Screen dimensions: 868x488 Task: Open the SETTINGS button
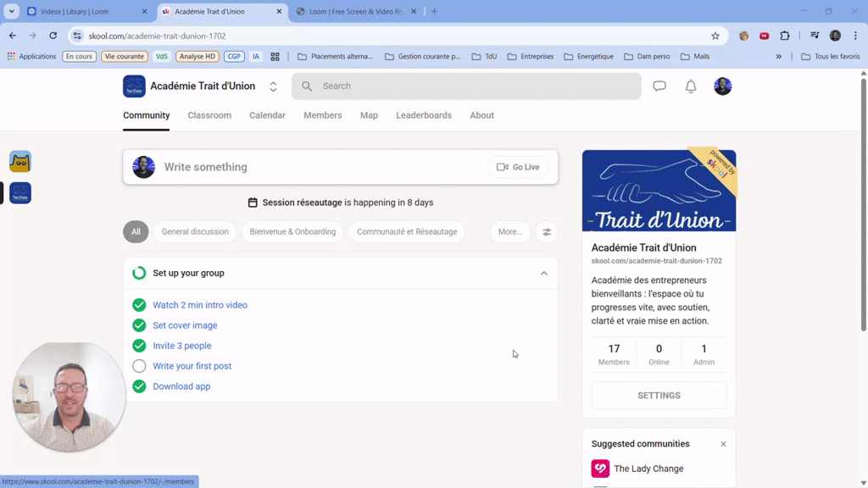[x=659, y=396]
